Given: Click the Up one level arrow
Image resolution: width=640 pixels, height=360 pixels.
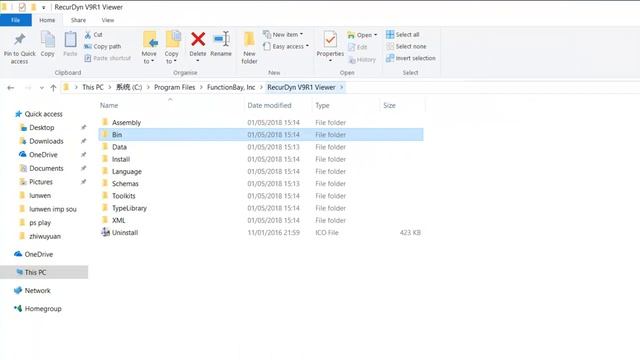Looking at the screenshot, I should coord(53,87).
